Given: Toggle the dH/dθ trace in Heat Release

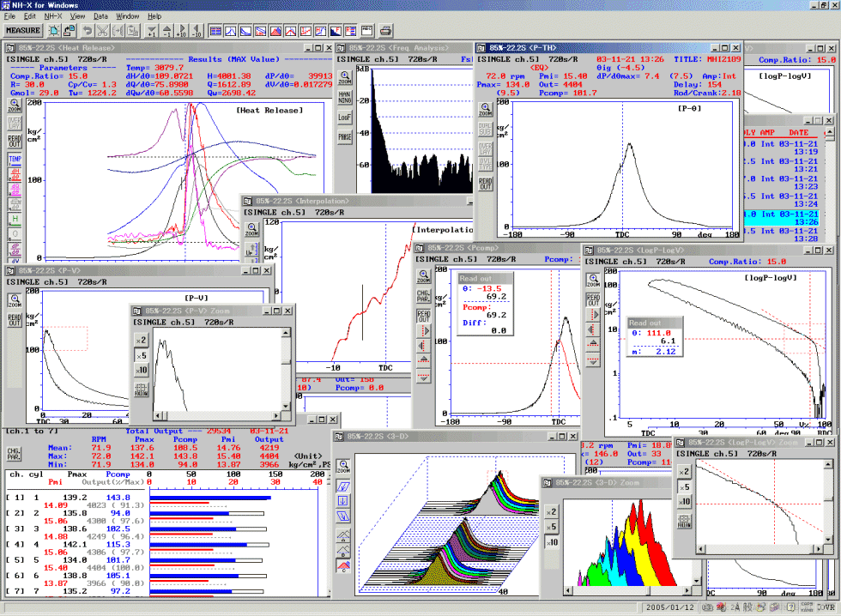Looking at the screenshot, I should [15, 174].
